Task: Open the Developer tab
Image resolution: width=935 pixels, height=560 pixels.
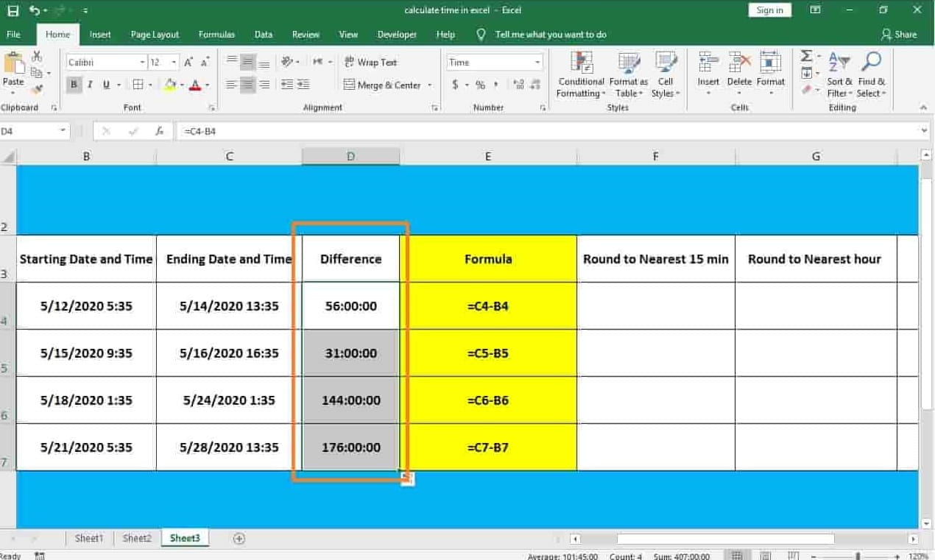Action: [397, 34]
